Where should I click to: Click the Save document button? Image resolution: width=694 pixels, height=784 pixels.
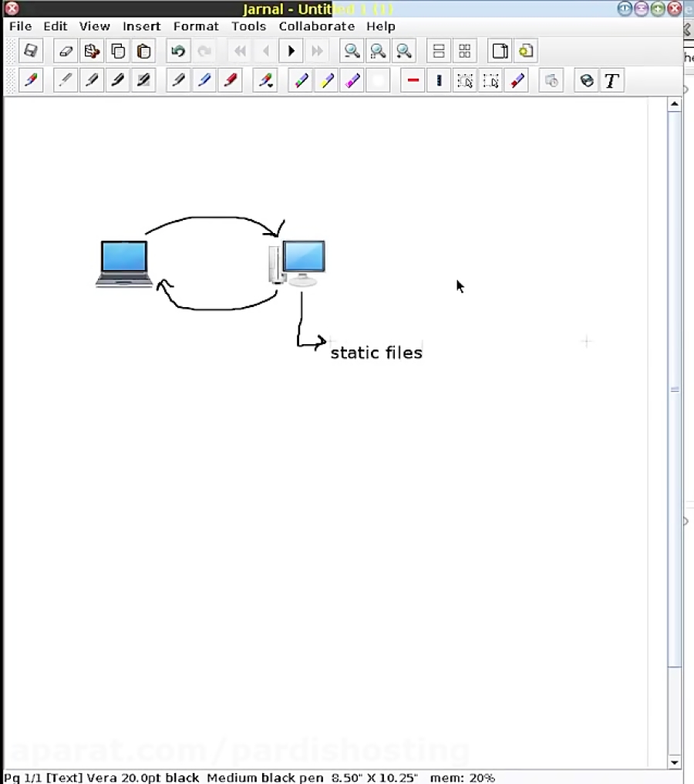pos(30,50)
